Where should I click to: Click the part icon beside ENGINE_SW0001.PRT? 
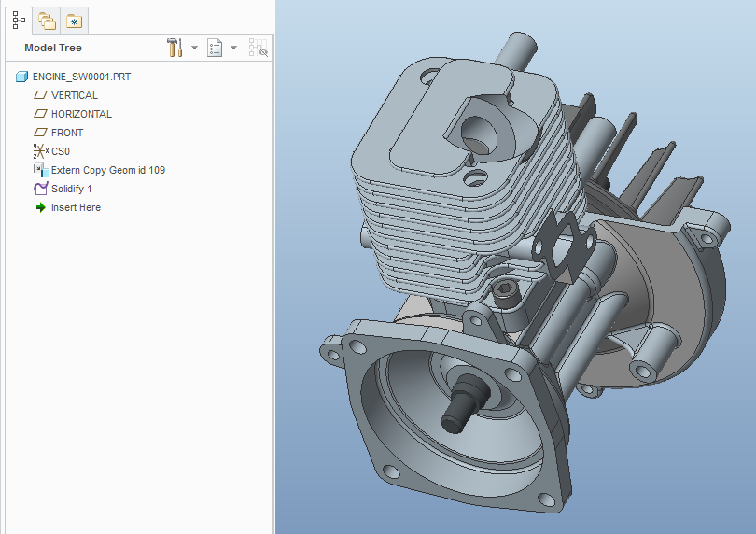click(21, 77)
